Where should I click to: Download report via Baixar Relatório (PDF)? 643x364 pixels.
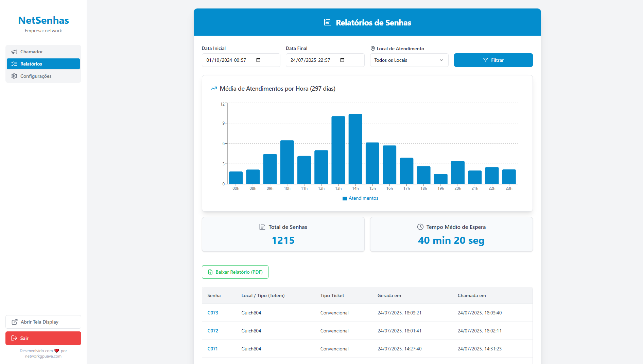coord(235,272)
